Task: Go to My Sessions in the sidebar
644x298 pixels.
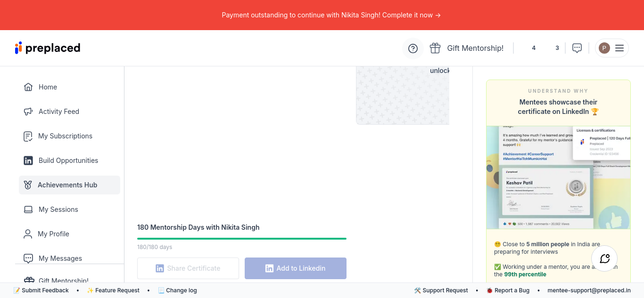Action: (58, 209)
